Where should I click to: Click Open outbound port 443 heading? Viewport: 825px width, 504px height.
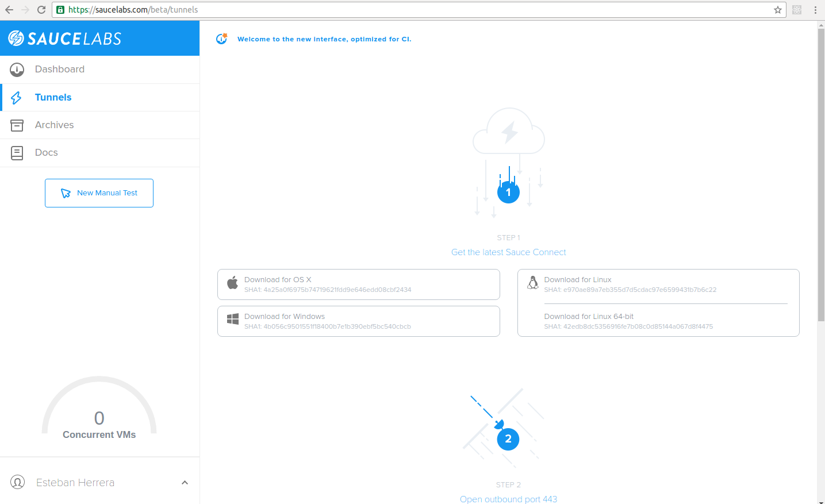509,499
